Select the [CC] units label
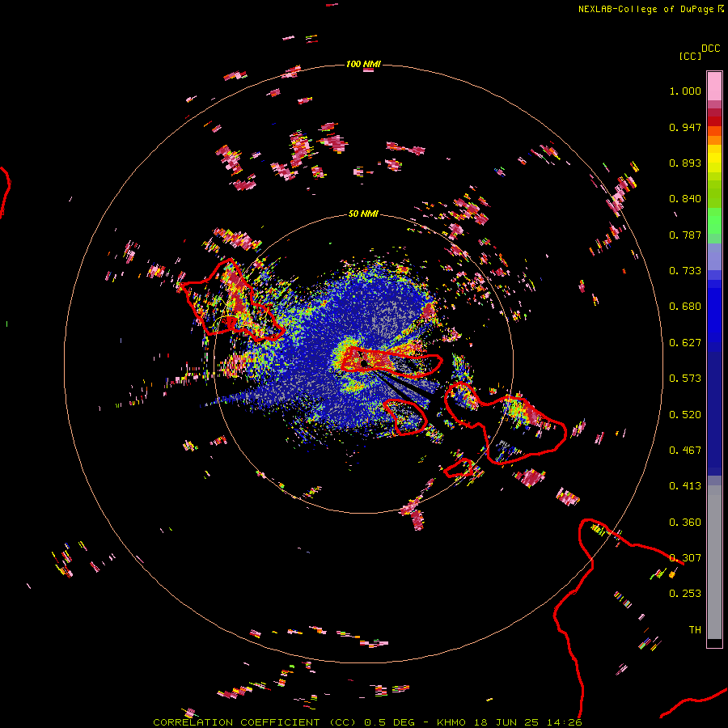Viewport: 728px width, 728px height. point(690,56)
